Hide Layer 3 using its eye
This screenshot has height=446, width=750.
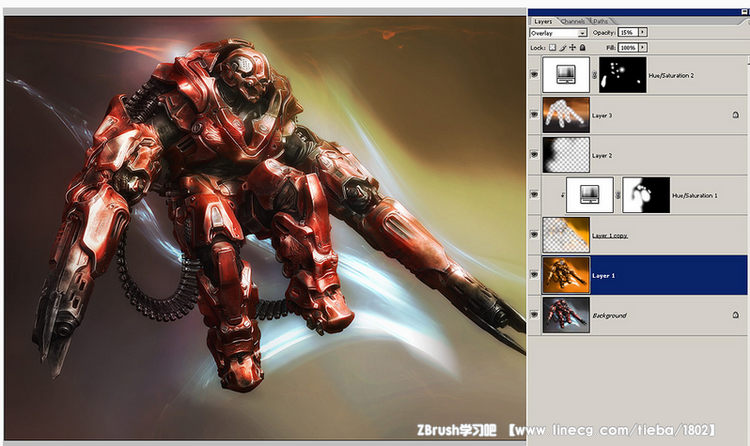click(x=534, y=115)
